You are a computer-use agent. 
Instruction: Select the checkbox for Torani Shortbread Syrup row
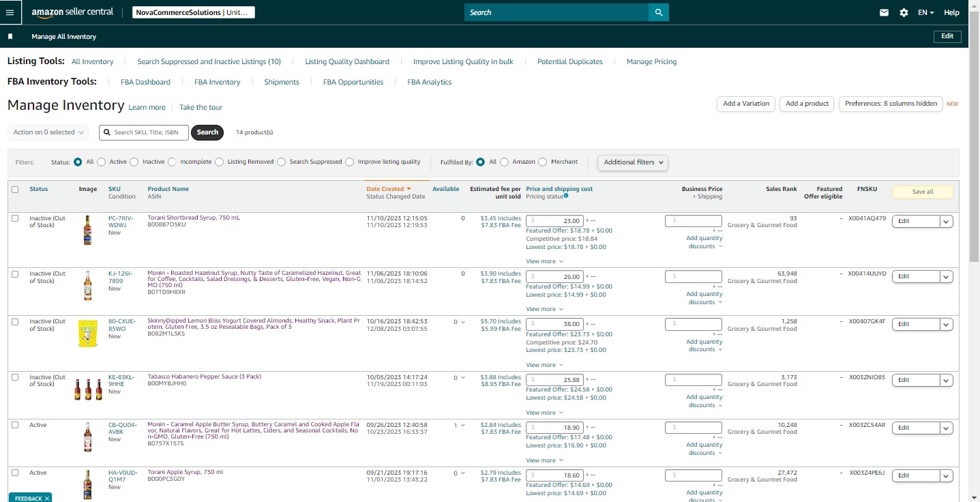point(15,218)
